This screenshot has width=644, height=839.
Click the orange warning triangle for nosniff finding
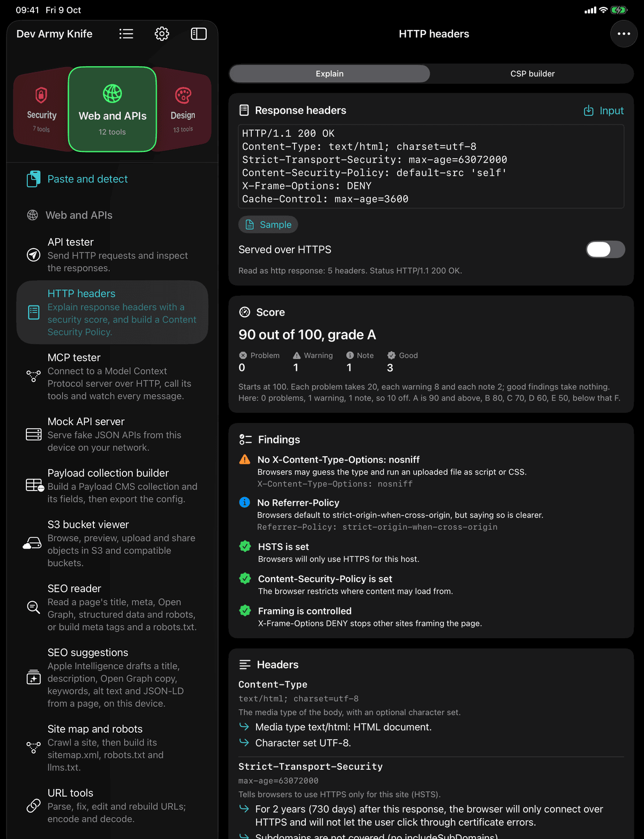[245, 459]
